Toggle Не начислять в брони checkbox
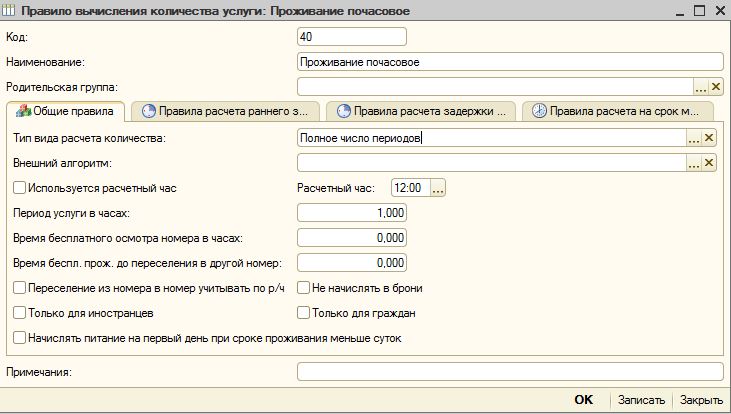 click(x=303, y=288)
